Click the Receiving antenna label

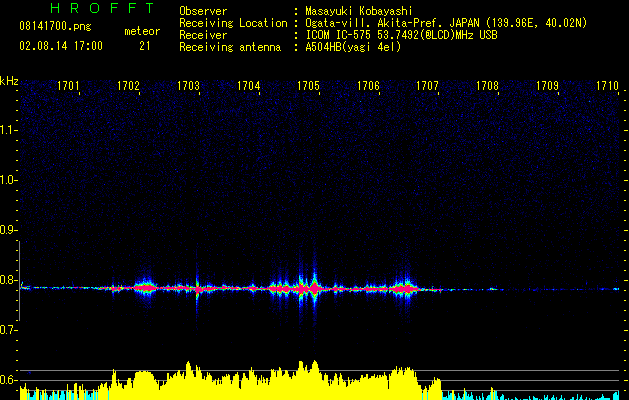[230, 48]
